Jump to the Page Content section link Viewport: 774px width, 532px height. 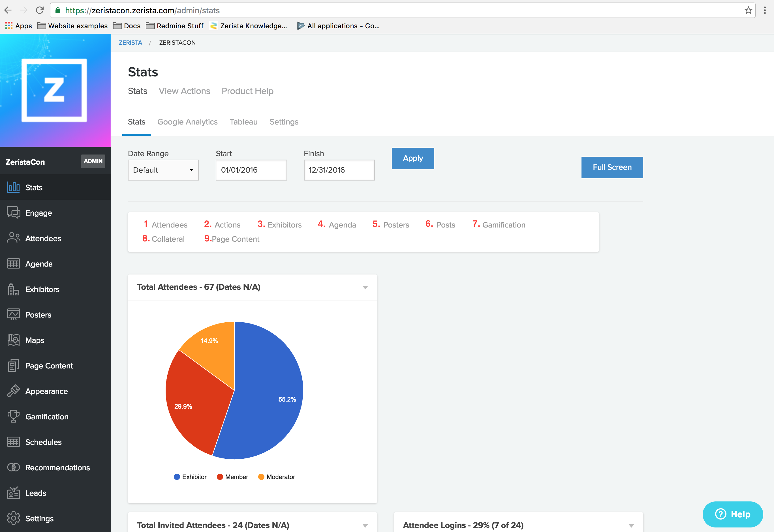(x=236, y=239)
